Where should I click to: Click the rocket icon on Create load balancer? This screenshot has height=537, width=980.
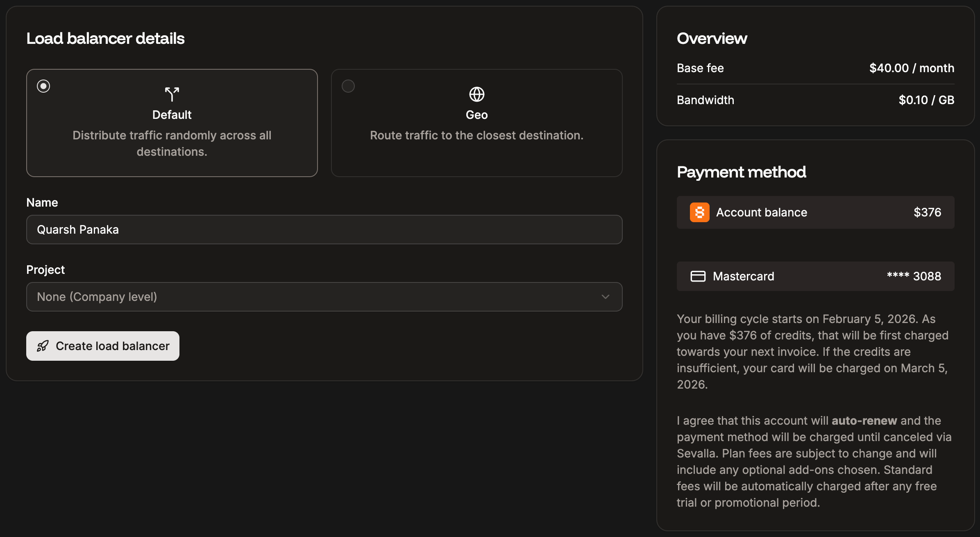43,346
